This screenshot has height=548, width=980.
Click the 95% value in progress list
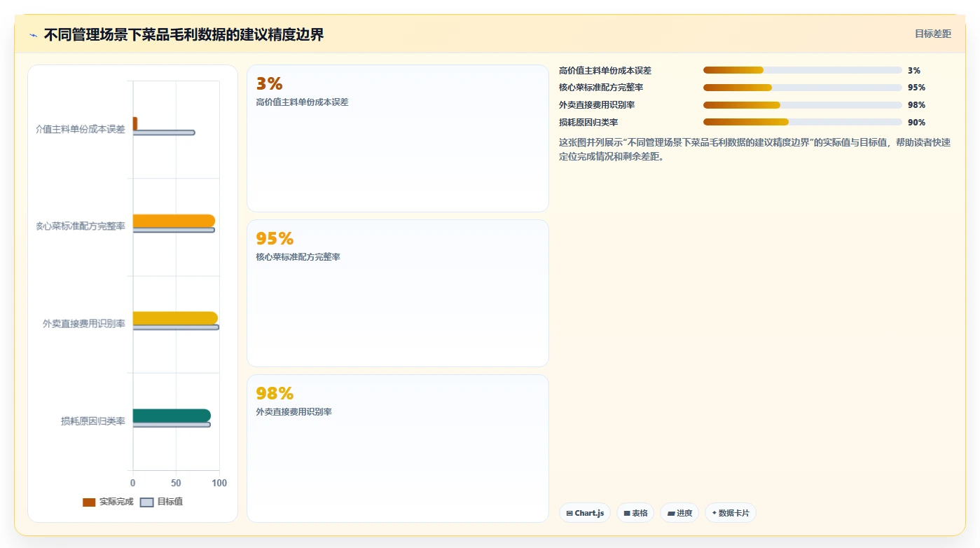[x=916, y=88]
